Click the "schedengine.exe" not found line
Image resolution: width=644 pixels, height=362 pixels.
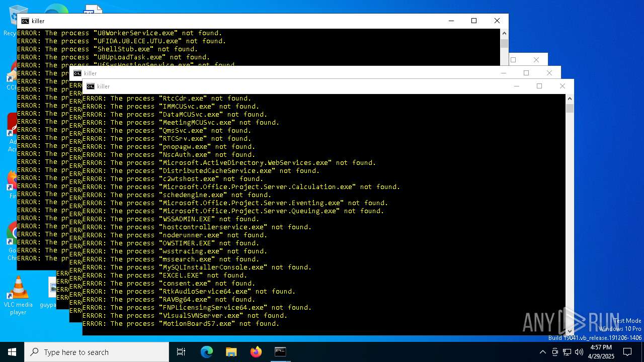click(177, 195)
